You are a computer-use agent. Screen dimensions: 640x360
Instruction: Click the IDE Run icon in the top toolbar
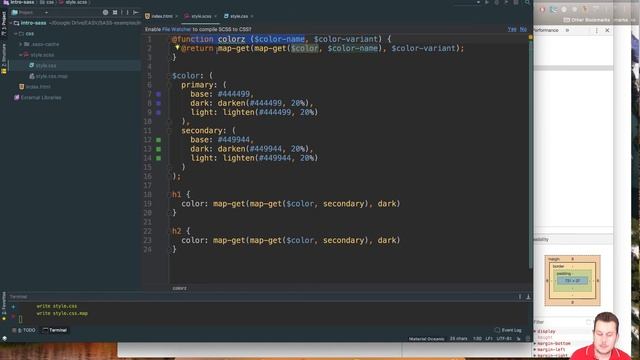click(x=487, y=2)
